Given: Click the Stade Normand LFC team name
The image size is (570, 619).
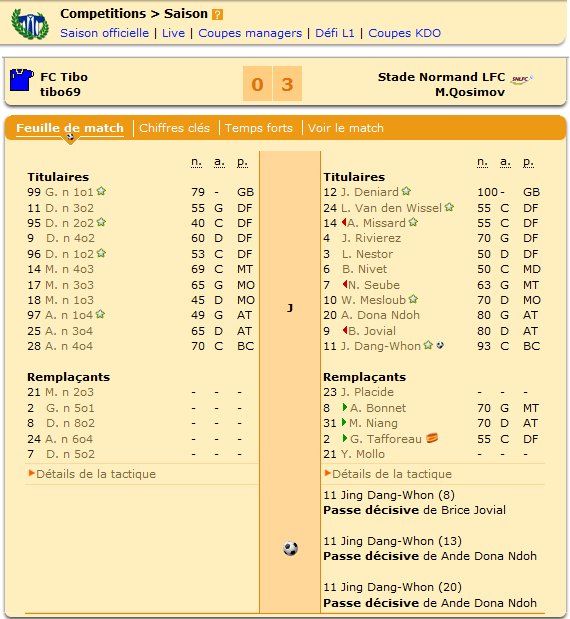Looking at the screenshot, I should [441, 77].
